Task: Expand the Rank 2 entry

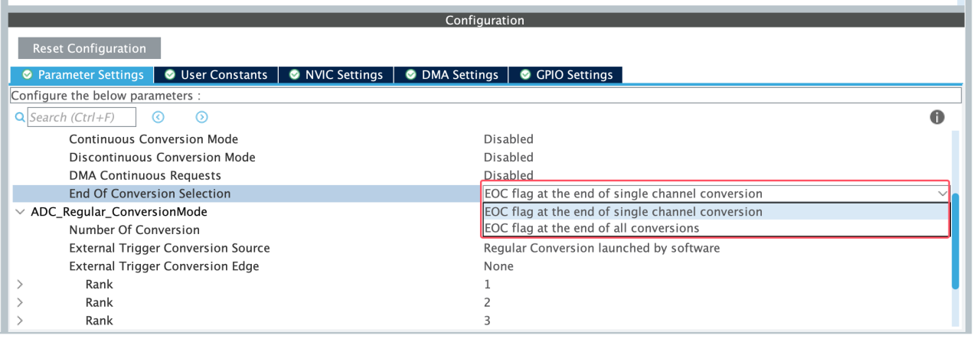Action: 20,302
